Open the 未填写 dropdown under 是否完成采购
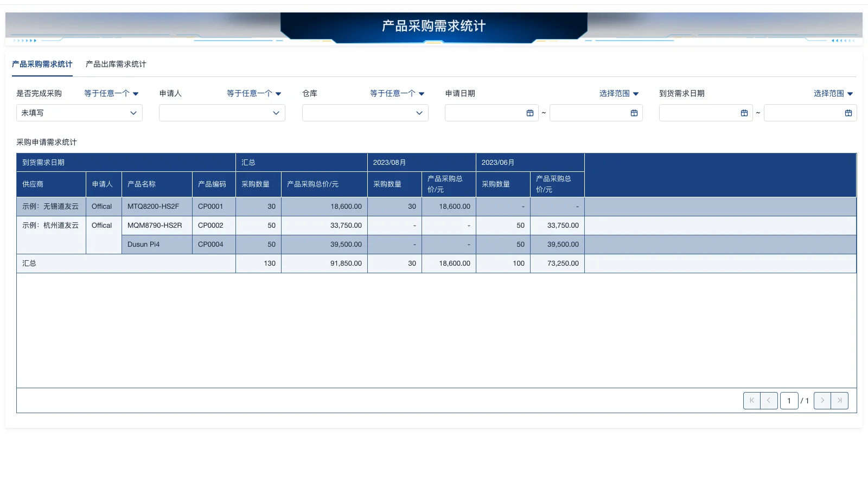The height and width of the screenshot is (488, 868). pyautogui.click(x=79, y=113)
